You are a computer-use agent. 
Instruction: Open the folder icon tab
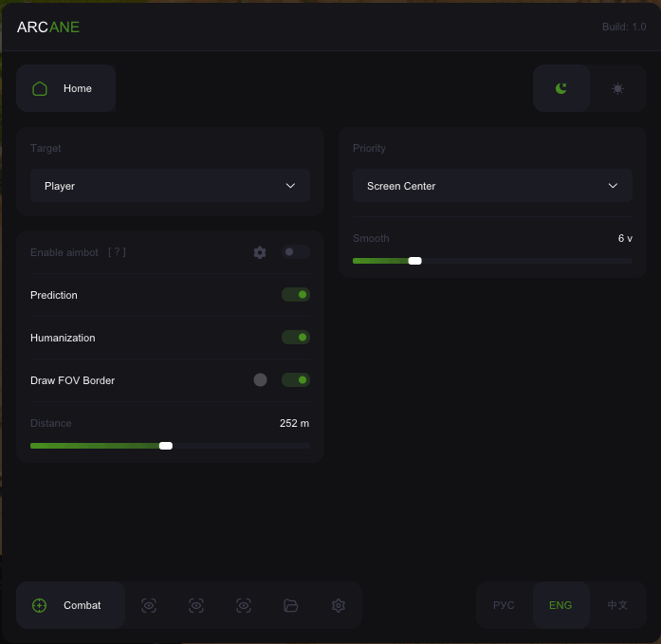291,605
